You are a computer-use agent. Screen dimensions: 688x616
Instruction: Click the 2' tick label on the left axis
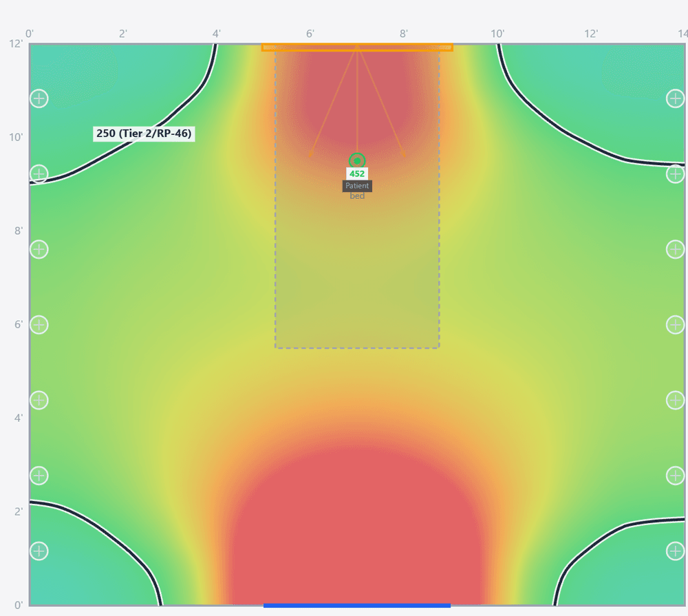click(x=19, y=511)
